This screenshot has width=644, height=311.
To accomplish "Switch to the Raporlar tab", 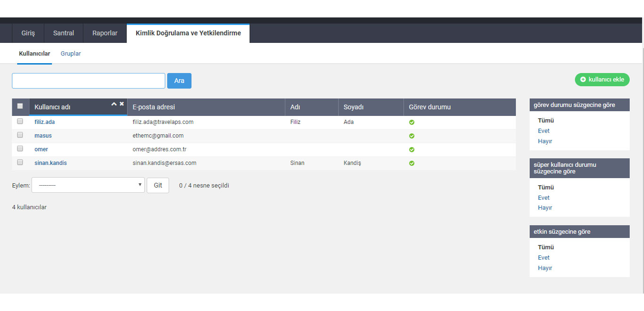I will coord(105,33).
